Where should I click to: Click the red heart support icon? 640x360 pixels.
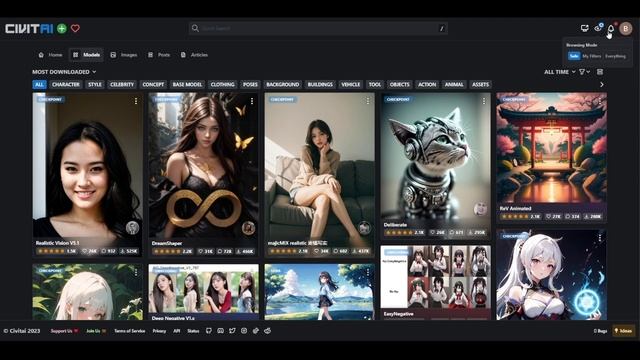pos(76,29)
